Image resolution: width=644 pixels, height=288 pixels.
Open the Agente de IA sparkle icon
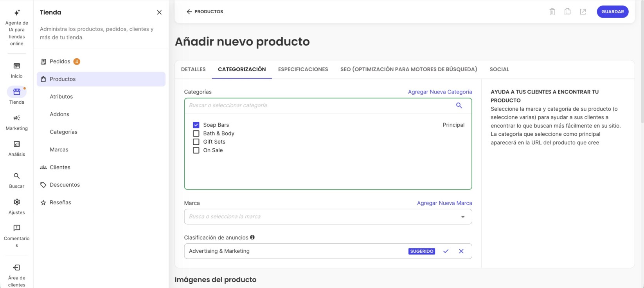tap(17, 13)
